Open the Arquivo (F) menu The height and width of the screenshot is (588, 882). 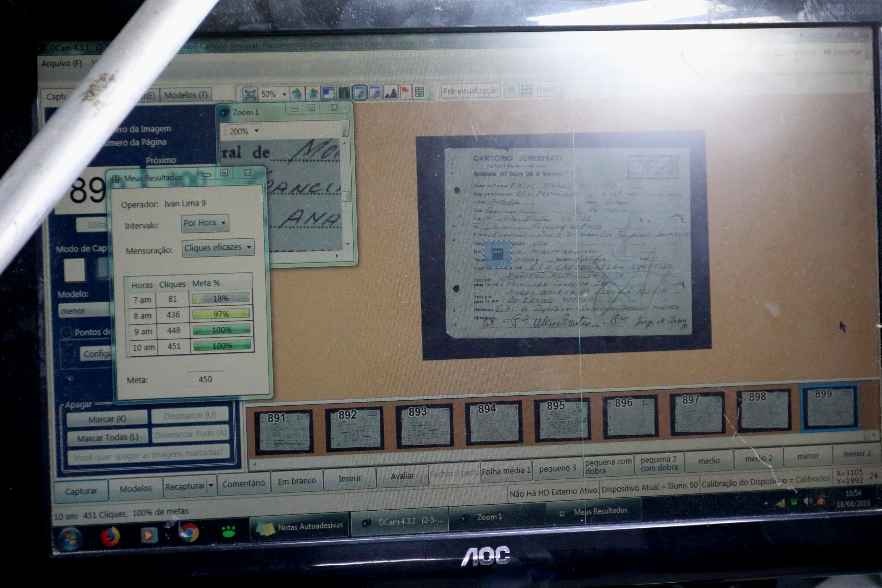point(61,63)
